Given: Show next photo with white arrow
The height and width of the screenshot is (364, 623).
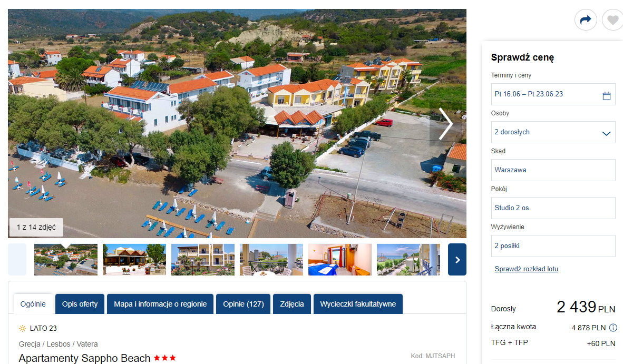Looking at the screenshot, I should (445, 123).
